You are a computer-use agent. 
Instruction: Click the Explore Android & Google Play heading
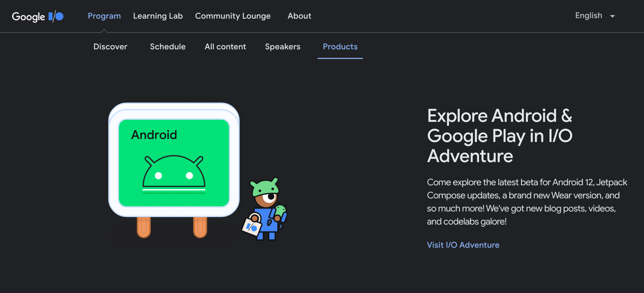(x=500, y=136)
